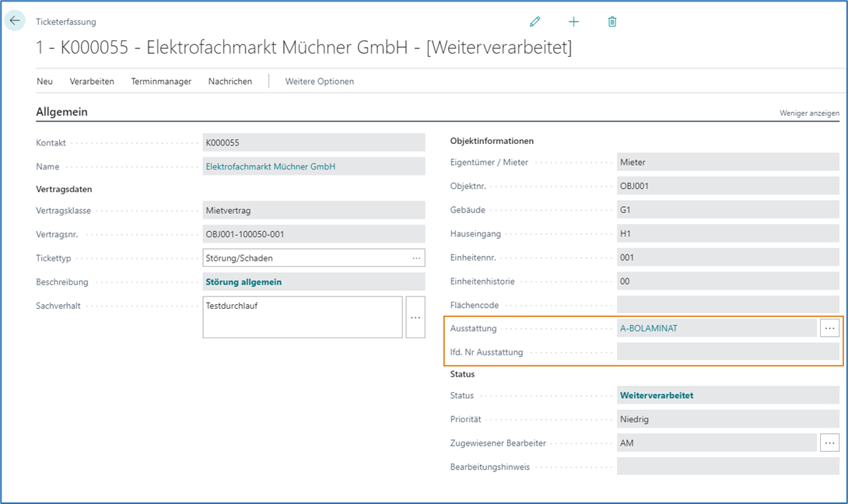
Task: Open Weitere Optionen menu
Action: (320, 81)
